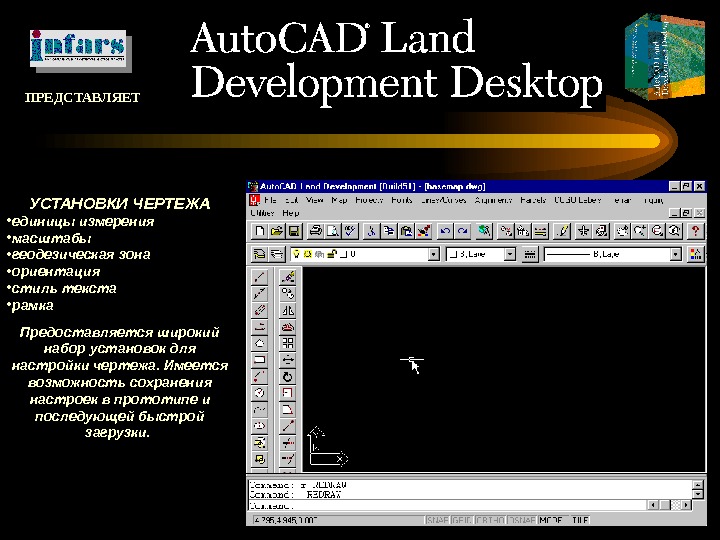Open the View menu
Image resolution: width=720 pixels, height=540 pixels.
click(315, 200)
